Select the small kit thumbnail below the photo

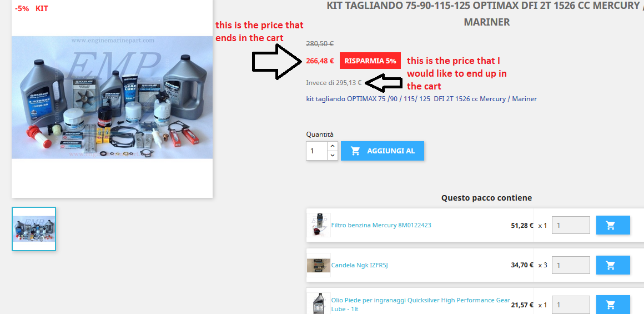34,229
